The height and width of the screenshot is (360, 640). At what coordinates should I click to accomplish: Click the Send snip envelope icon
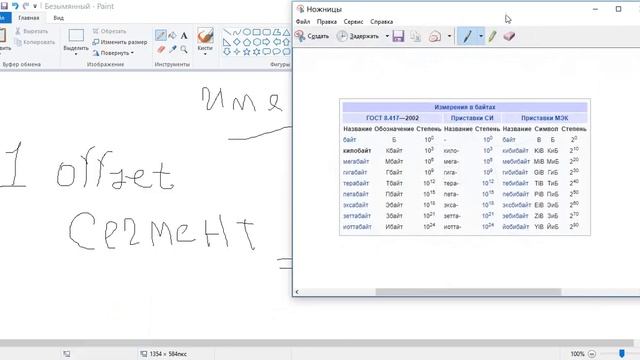pos(435,36)
